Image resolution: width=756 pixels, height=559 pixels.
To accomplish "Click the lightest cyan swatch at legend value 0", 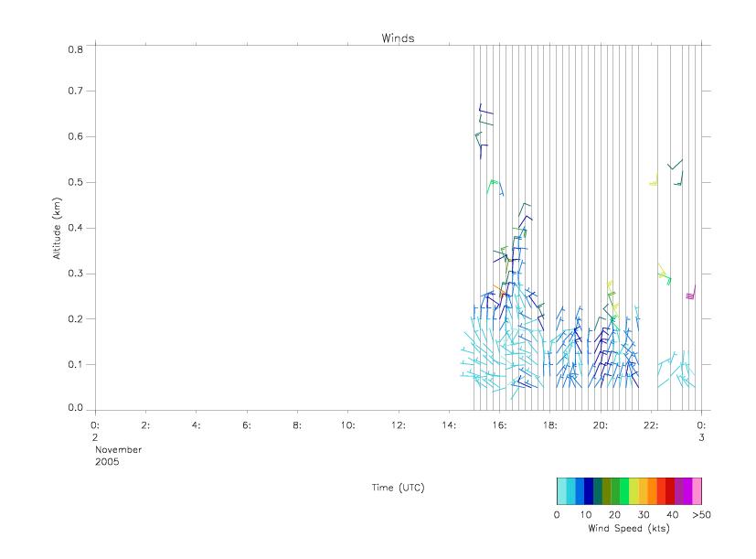I will pos(561,491).
